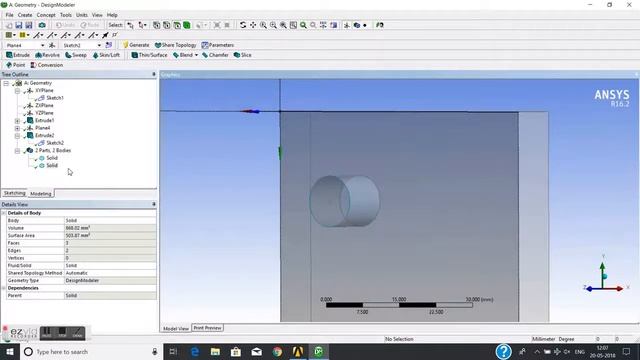This screenshot has height=360, width=640.
Task: Click the Generate button
Action: [x=136, y=45]
